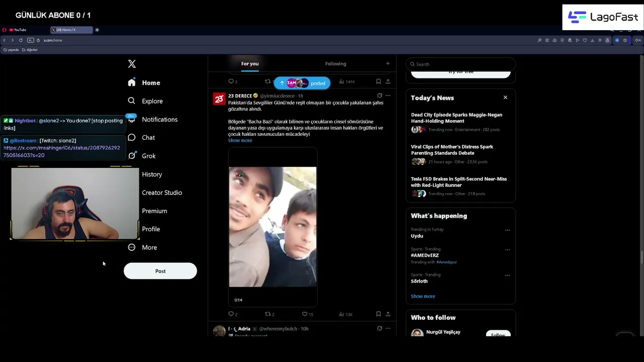The width and height of the screenshot is (644, 362).
Task: Go to Profile in the sidebar
Action: [151, 229]
